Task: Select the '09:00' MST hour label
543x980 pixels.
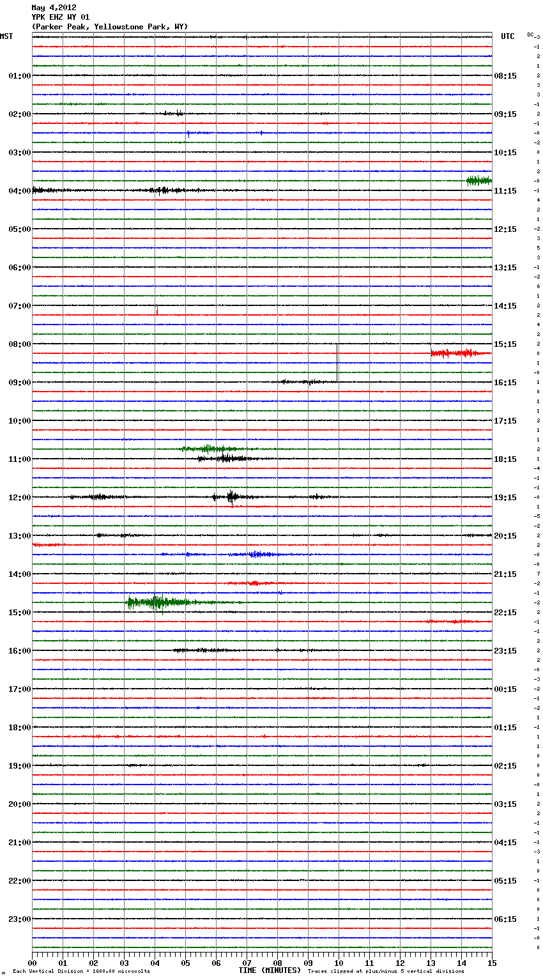Action: tap(20, 383)
